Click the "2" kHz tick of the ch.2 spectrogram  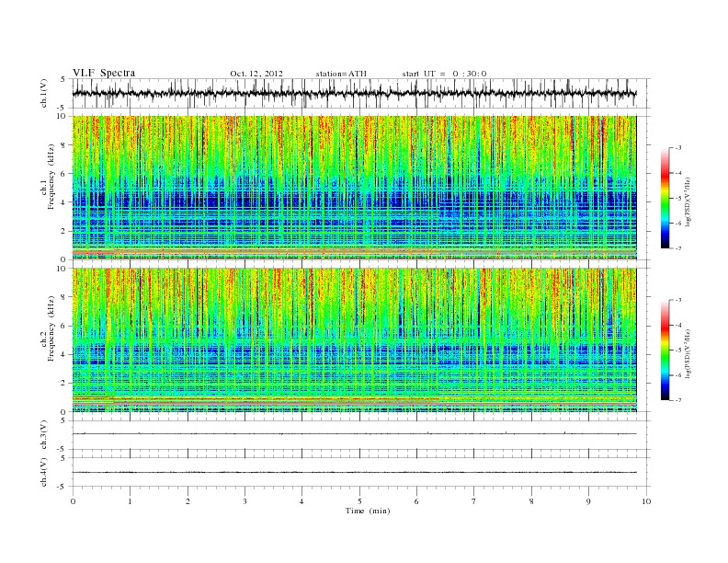(64, 384)
